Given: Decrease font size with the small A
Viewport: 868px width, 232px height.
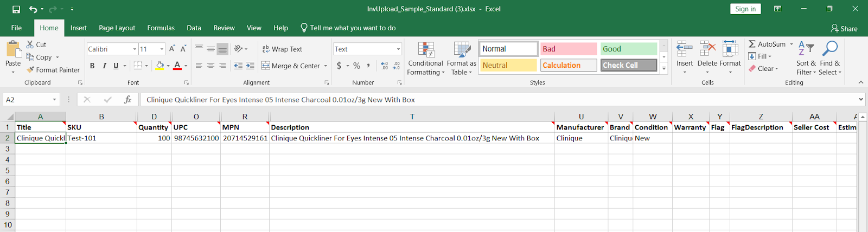Looking at the screenshot, I should (183, 49).
